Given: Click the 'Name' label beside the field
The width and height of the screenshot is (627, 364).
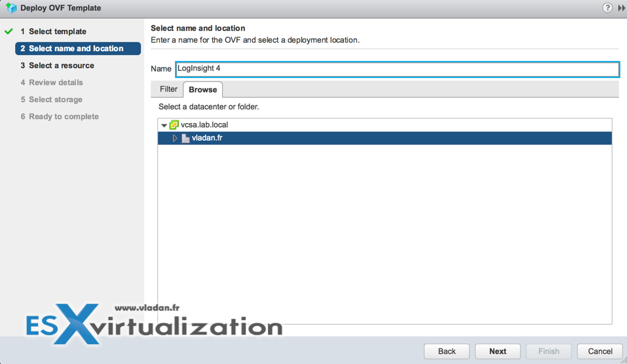Looking at the screenshot, I should pos(161,69).
